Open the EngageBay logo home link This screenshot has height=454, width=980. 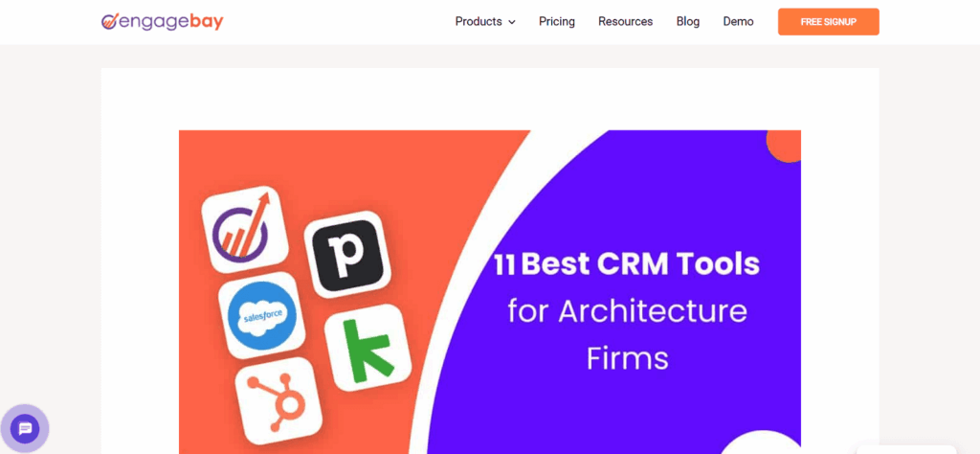(162, 22)
